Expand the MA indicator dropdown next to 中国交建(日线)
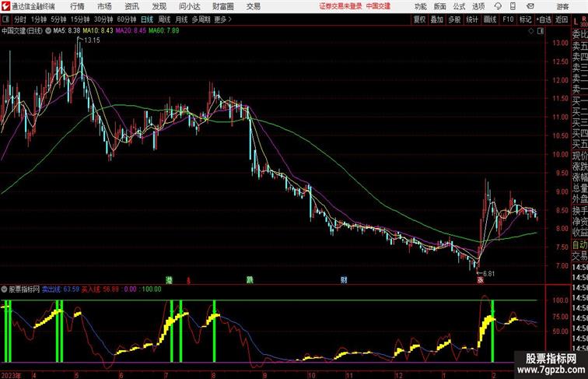The height and width of the screenshot is (379, 588). click(x=48, y=31)
